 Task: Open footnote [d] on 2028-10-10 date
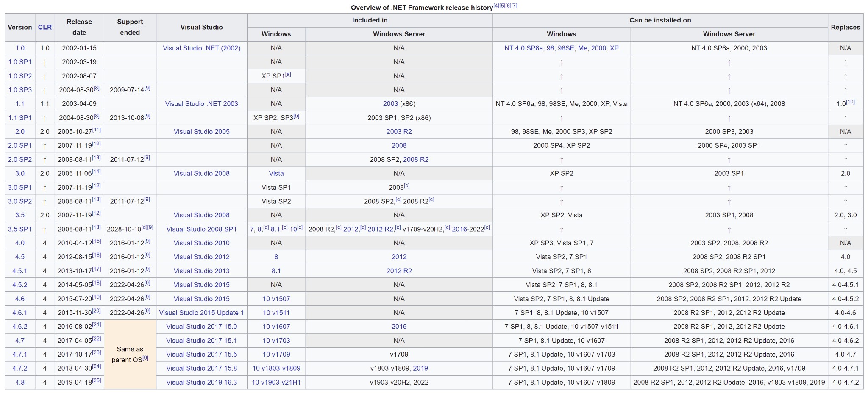[x=144, y=227]
